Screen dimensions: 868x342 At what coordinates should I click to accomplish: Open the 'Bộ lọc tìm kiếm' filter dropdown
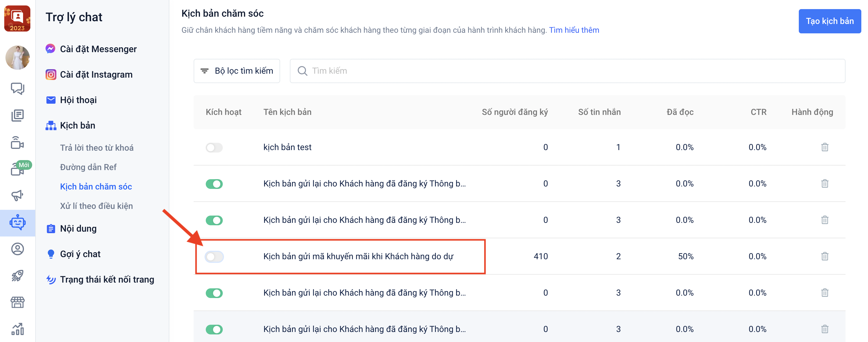[236, 71]
